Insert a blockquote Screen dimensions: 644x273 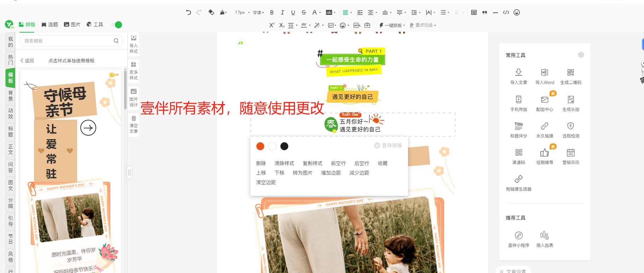point(485,12)
